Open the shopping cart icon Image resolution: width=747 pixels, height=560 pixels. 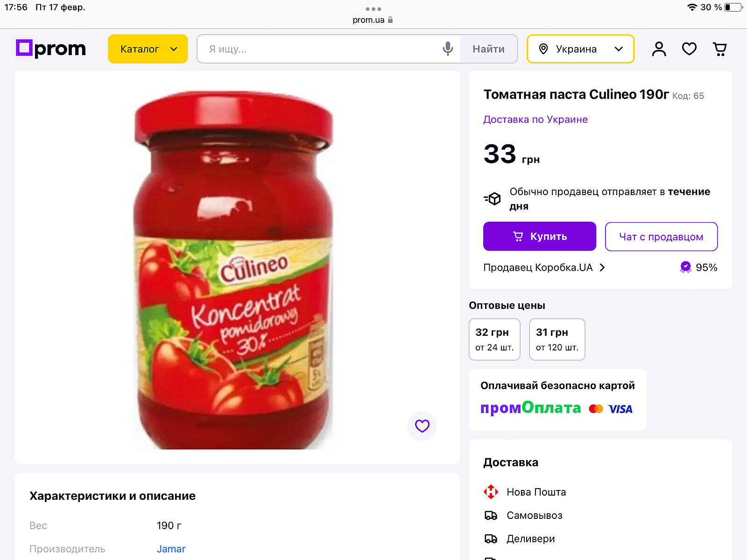[x=720, y=49]
